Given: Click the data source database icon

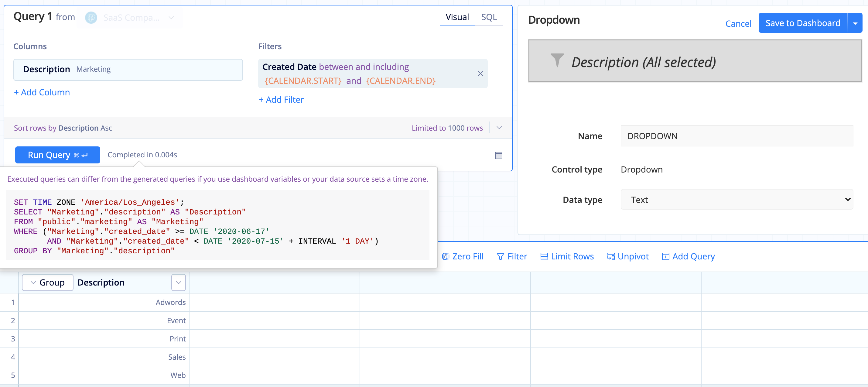Looking at the screenshot, I should [x=91, y=18].
